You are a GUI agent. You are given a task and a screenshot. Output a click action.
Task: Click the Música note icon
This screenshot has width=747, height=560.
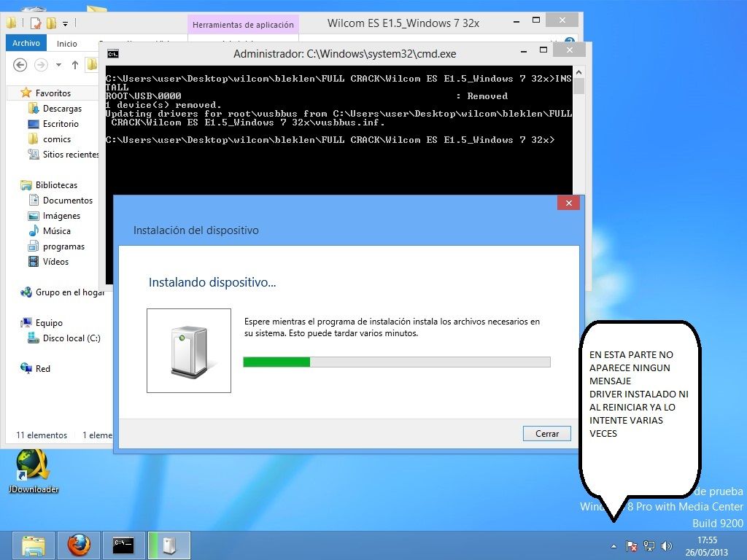tap(34, 231)
